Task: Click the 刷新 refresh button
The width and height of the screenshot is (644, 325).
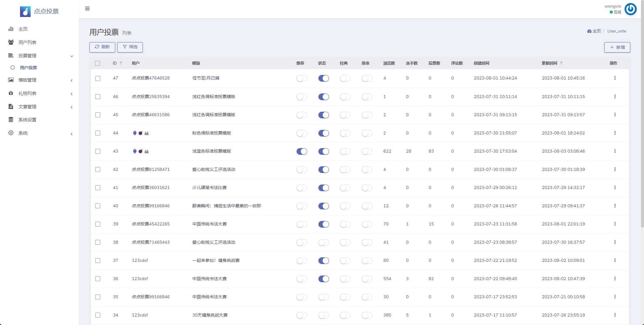Action: click(102, 47)
